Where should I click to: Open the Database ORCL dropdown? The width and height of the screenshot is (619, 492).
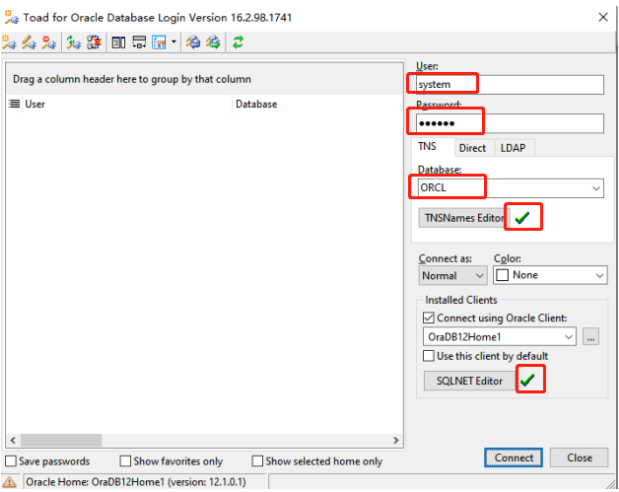point(596,188)
